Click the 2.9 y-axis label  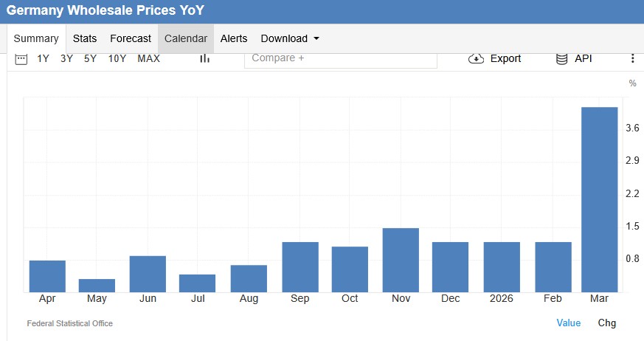click(632, 161)
